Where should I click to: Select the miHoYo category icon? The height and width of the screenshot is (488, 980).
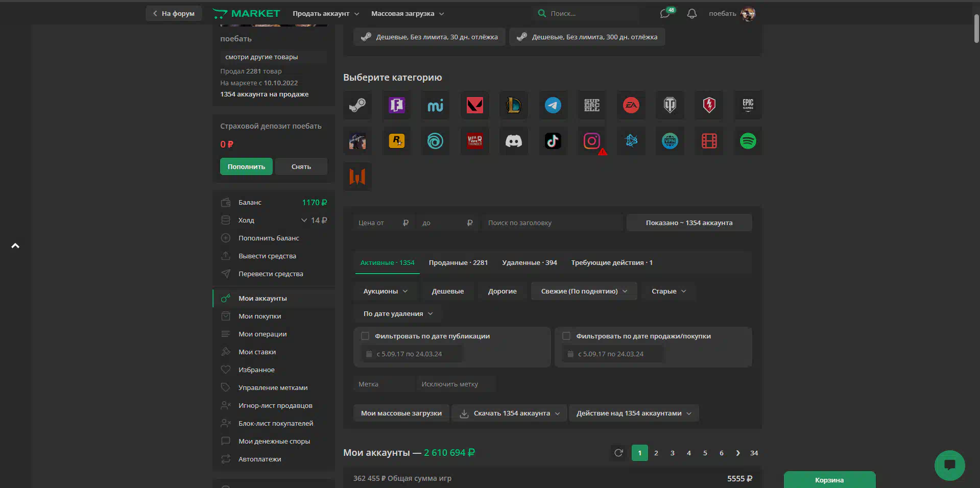(436, 105)
